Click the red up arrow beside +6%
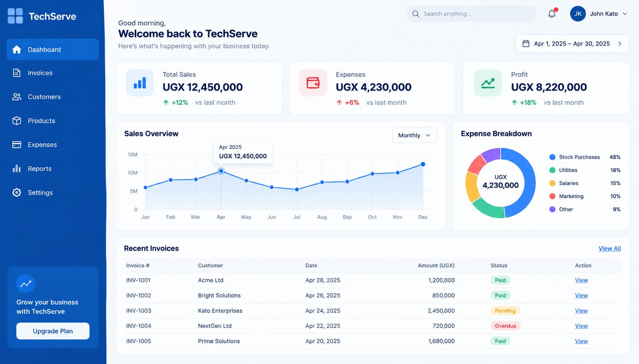Image resolution: width=639 pixels, height=364 pixels. click(339, 103)
